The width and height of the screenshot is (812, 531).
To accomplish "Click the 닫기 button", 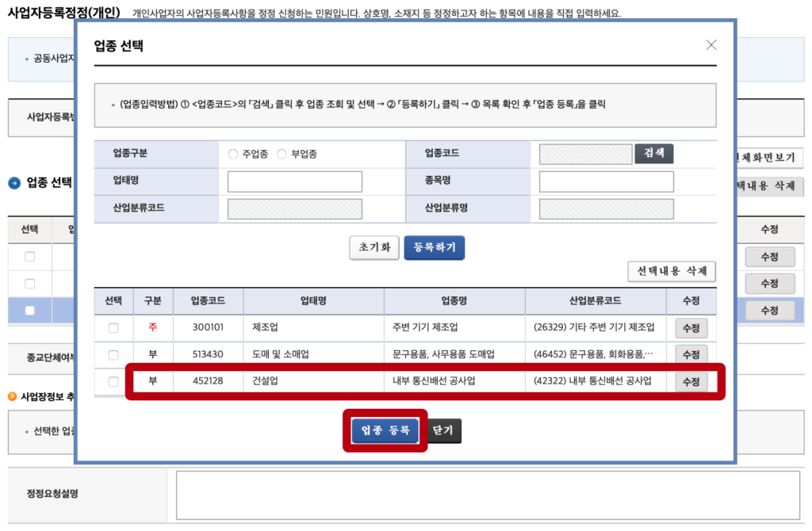I will tap(444, 430).
